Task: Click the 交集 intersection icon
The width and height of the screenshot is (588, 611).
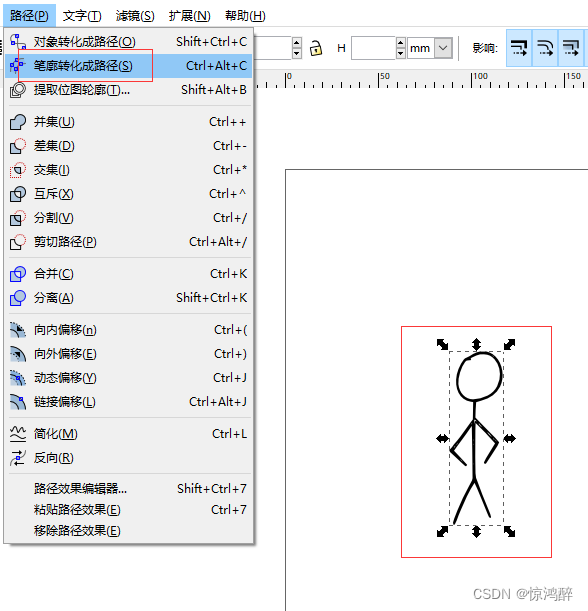Action: point(18,170)
